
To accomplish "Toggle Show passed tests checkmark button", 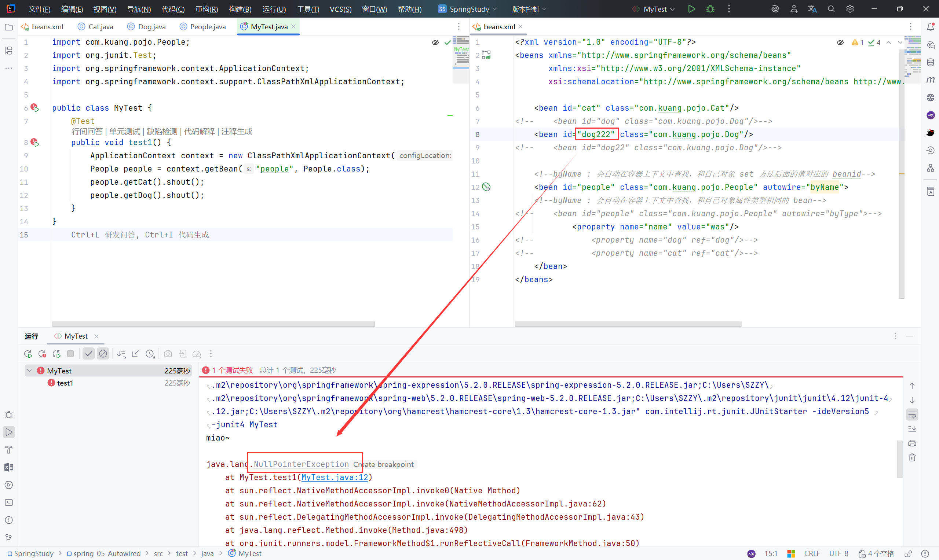I will coord(88,354).
